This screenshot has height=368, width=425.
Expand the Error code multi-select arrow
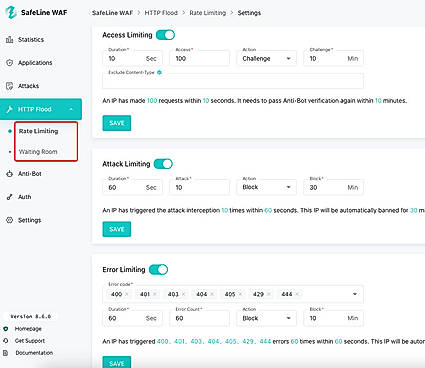click(x=355, y=294)
